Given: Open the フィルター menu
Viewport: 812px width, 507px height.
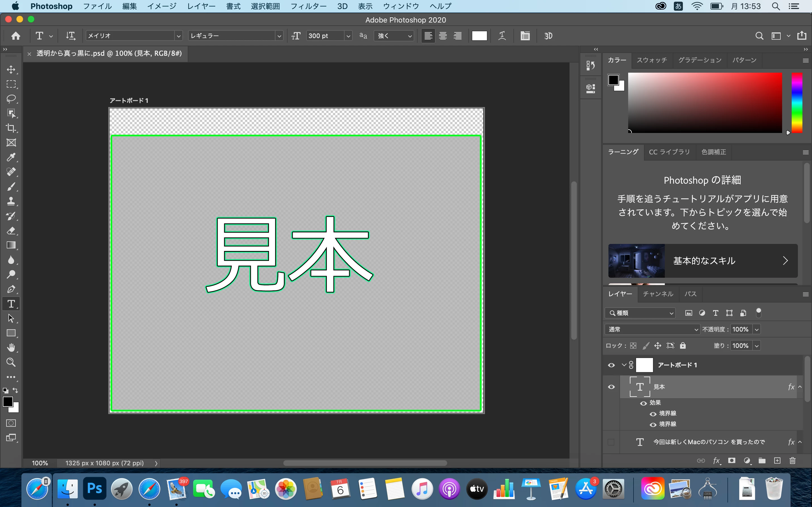Looking at the screenshot, I should tap(308, 6).
